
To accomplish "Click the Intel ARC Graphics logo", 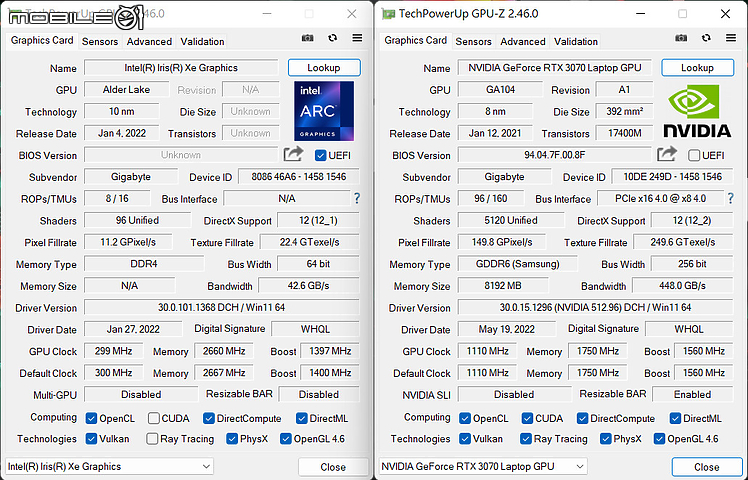I will 324,111.
